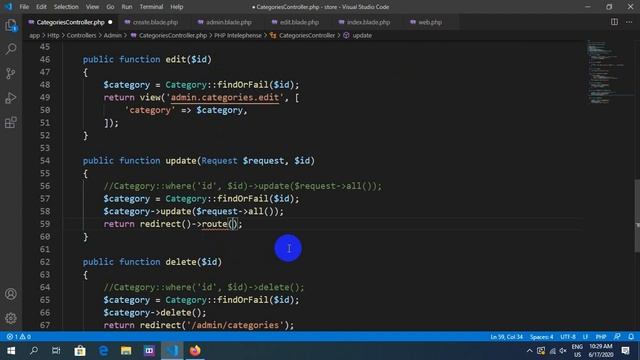Select the 'Admin' breadcrumb

(112, 36)
